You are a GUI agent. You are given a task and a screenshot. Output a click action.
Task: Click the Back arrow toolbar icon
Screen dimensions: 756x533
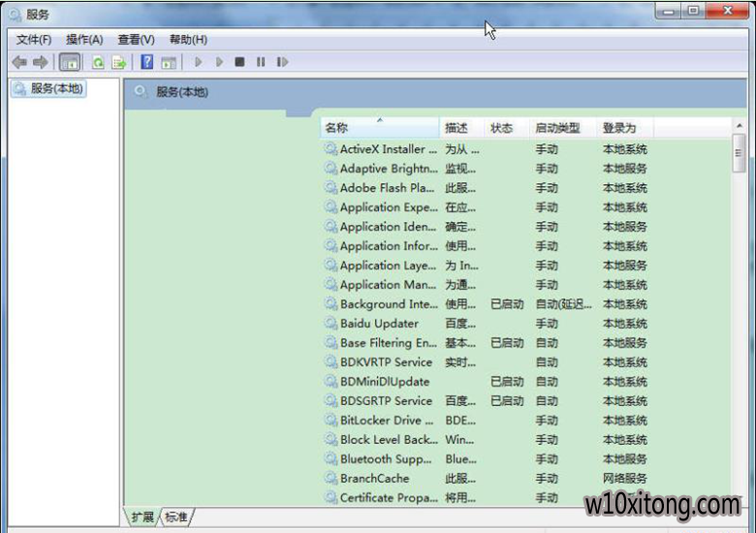[19, 62]
